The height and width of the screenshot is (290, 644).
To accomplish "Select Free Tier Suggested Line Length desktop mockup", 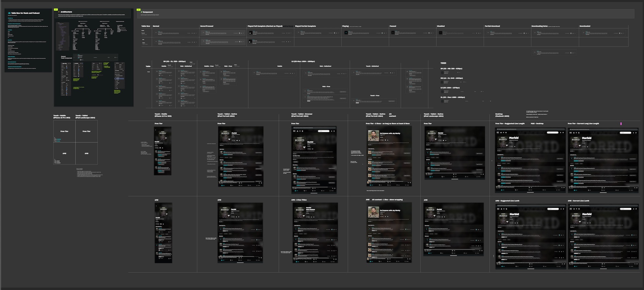I will (530, 160).
